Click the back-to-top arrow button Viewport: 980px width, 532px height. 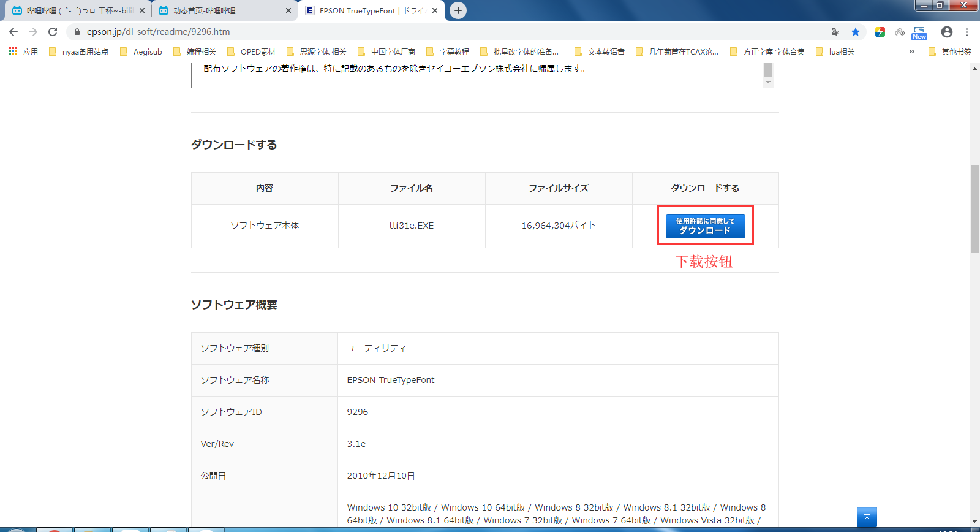coord(867,517)
